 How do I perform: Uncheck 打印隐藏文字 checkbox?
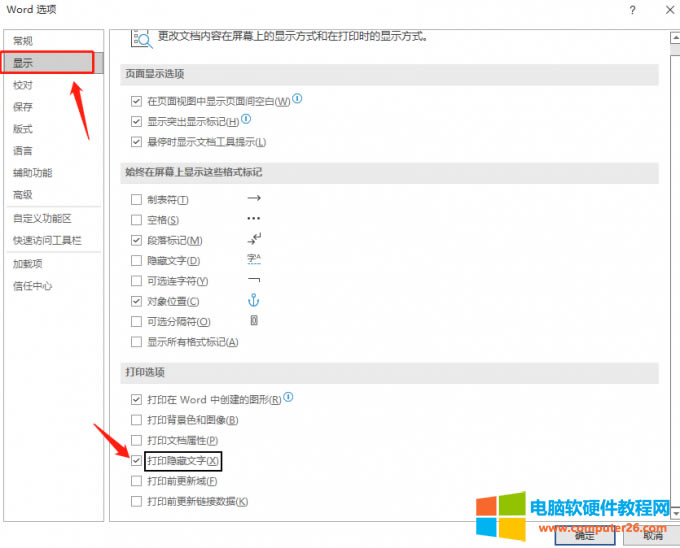click(x=136, y=460)
